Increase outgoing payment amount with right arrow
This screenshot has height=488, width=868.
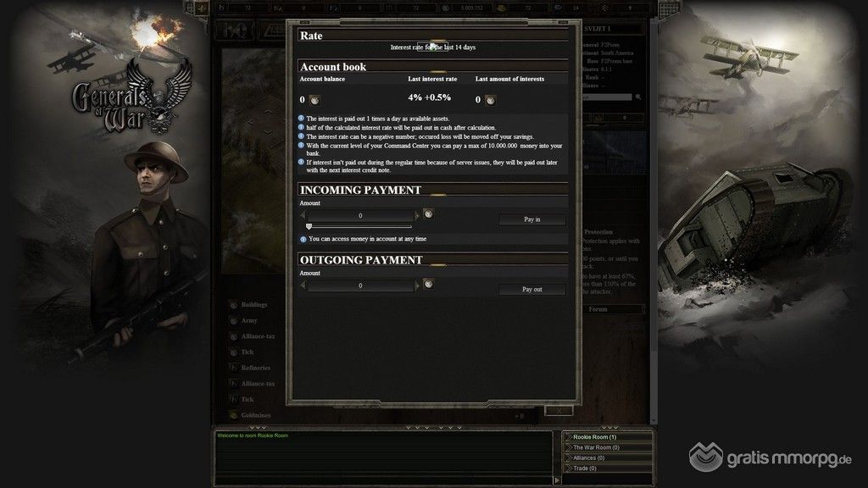tap(417, 286)
